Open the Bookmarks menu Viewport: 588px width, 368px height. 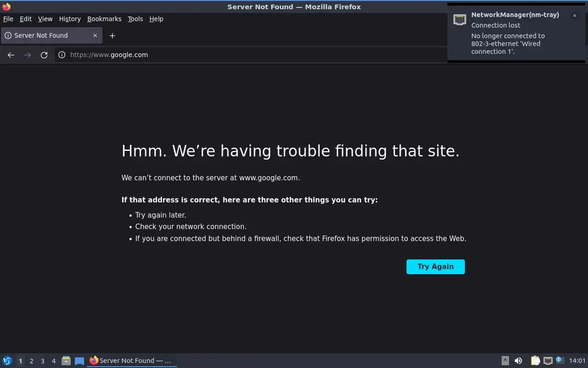tap(104, 19)
